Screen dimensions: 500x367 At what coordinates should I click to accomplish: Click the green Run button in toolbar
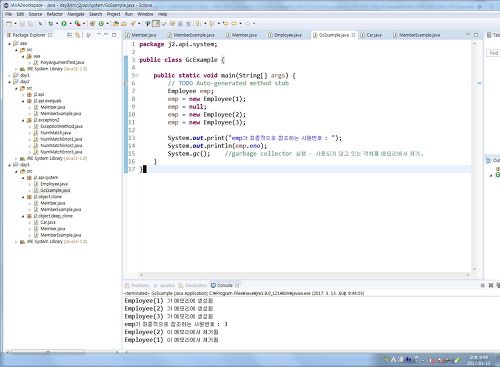tap(64, 24)
